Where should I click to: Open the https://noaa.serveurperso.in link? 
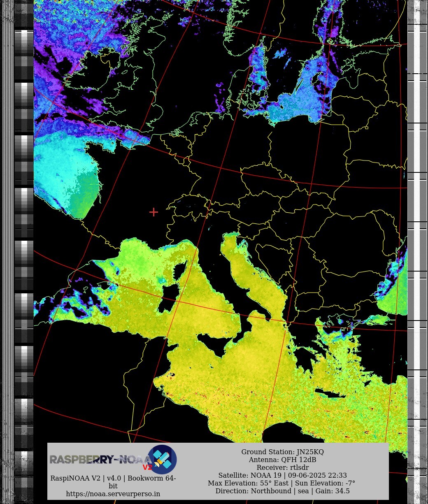click(x=113, y=494)
